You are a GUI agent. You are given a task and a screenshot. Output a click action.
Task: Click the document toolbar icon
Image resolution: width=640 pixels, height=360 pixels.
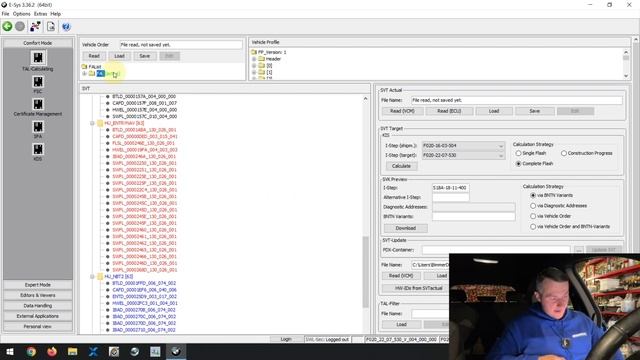coord(51,27)
